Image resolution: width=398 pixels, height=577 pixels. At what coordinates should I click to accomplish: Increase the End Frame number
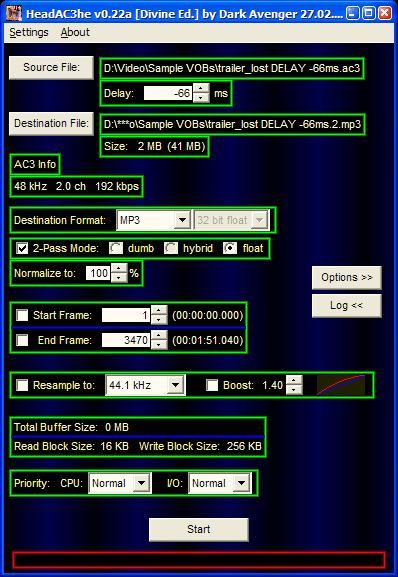coord(159,335)
